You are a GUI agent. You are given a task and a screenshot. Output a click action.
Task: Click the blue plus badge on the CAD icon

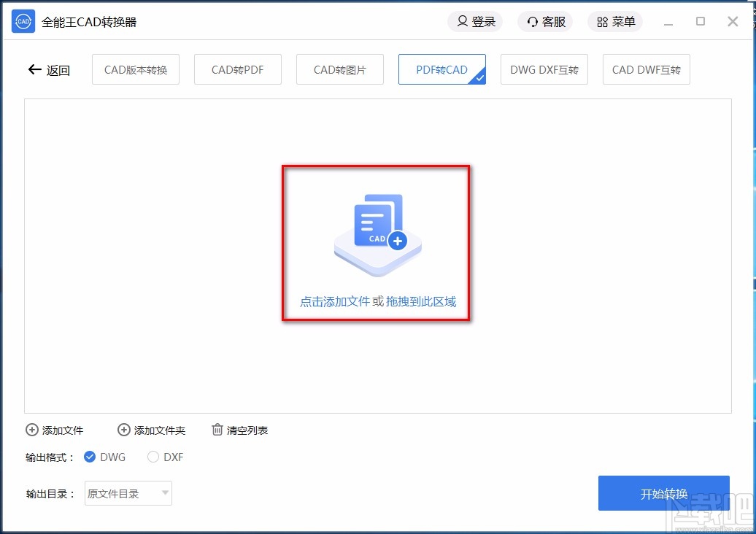(x=396, y=241)
